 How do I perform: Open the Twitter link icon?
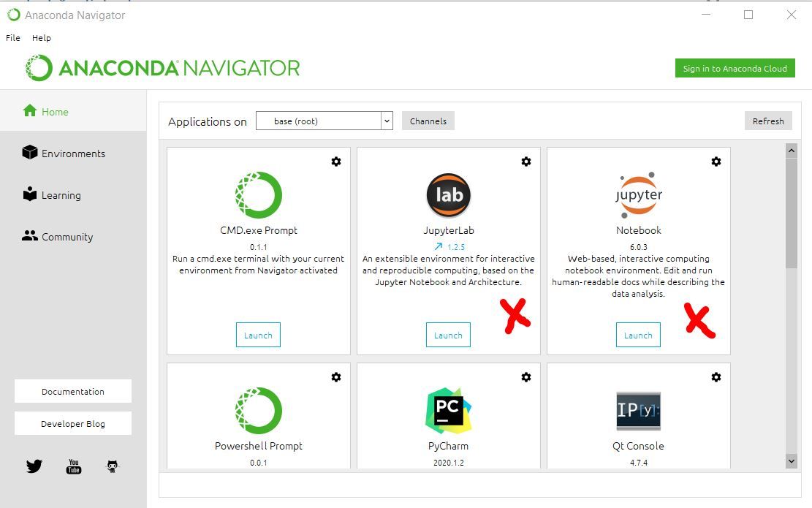(34, 466)
